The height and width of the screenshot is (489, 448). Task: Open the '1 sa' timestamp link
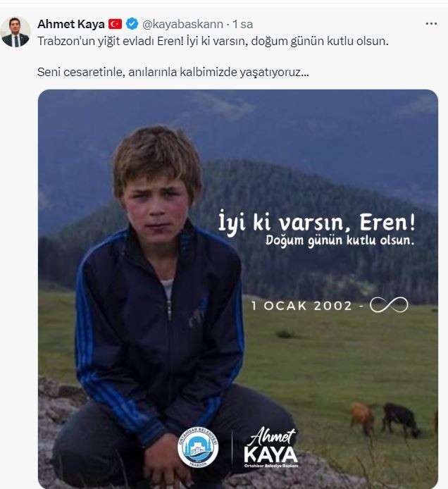pyautogui.click(x=243, y=24)
